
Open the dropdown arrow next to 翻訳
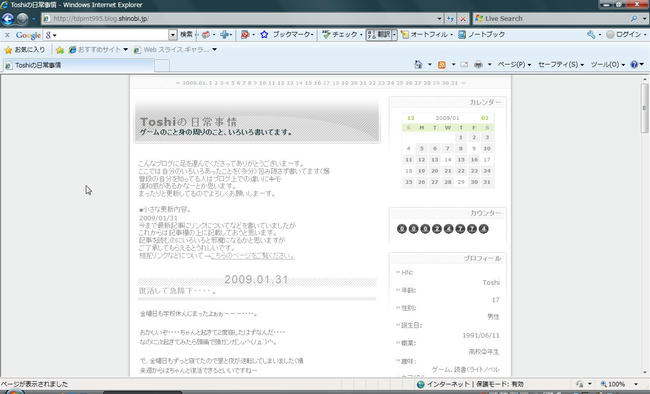point(394,35)
